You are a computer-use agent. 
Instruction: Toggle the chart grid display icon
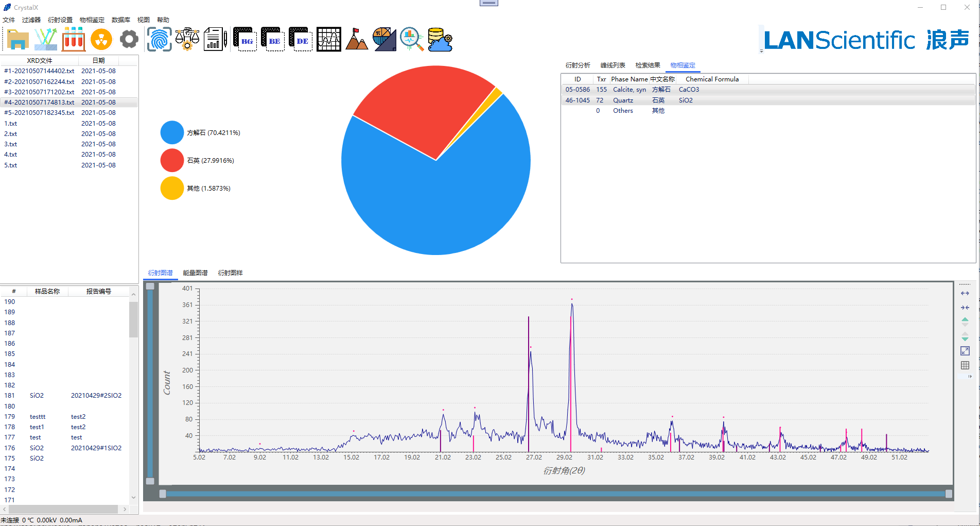[x=965, y=365]
